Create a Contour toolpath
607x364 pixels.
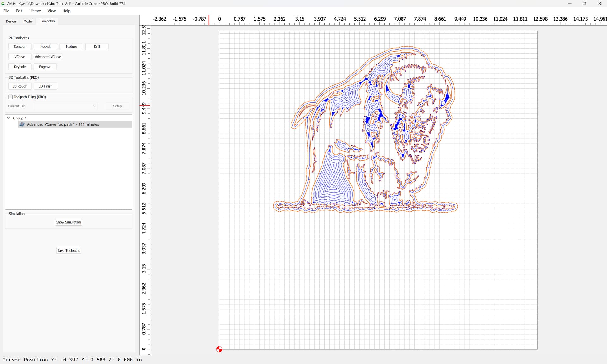[20, 46]
